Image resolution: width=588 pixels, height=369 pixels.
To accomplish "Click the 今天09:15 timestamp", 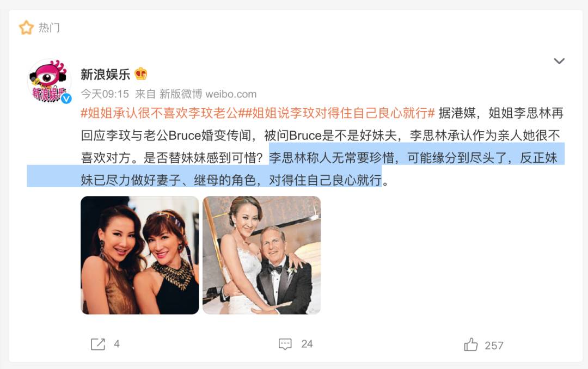I will click(x=105, y=94).
